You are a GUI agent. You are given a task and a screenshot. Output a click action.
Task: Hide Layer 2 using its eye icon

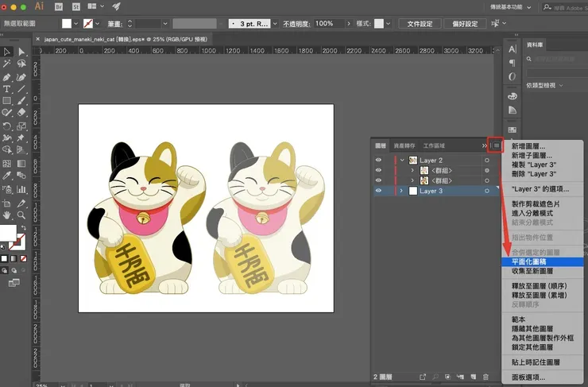click(379, 161)
